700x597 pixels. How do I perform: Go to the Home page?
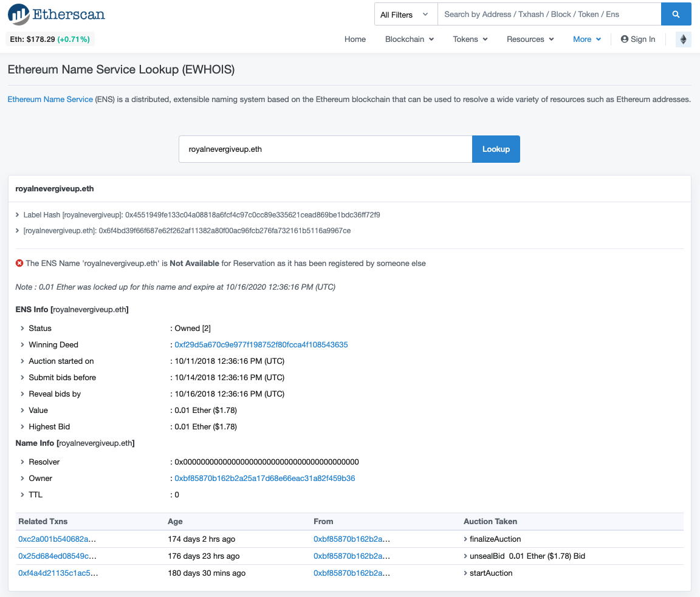[355, 39]
